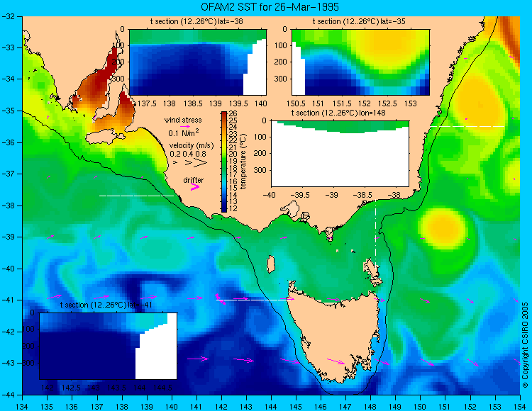The image size is (532, 411).
Task: Click the '0.2 0.4 0.8' velocity scale values
Action: pos(188,154)
